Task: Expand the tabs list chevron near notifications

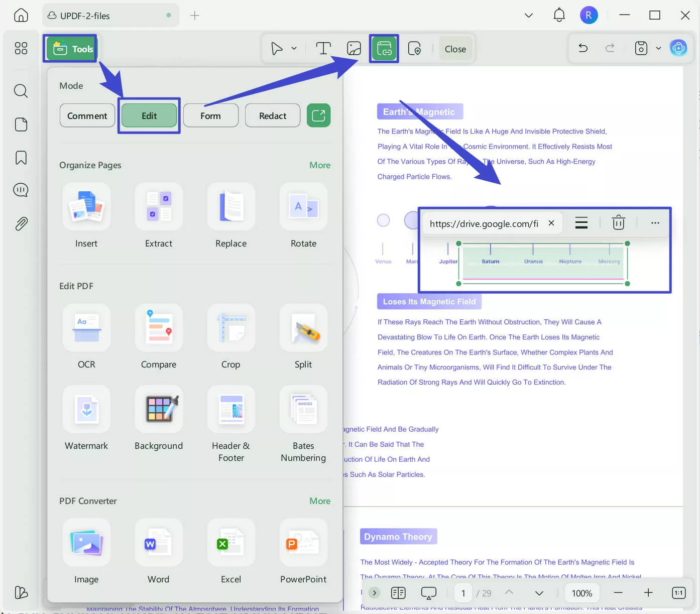Action: click(528, 15)
